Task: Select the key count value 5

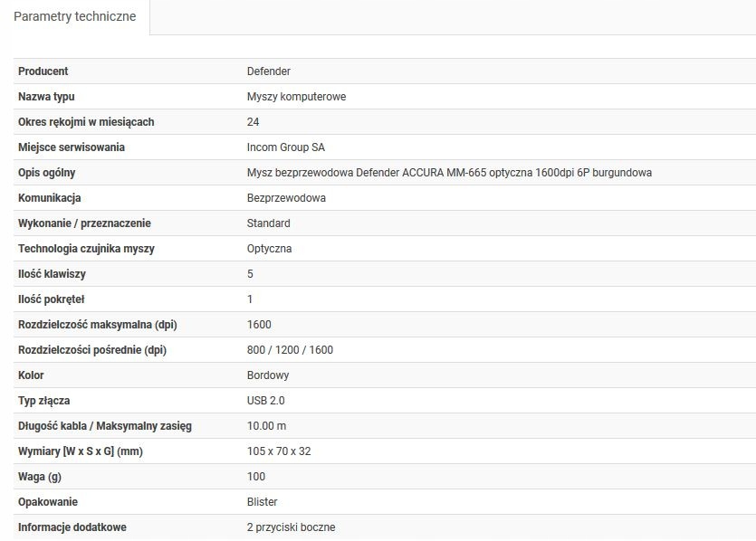Action: coord(250,274)
